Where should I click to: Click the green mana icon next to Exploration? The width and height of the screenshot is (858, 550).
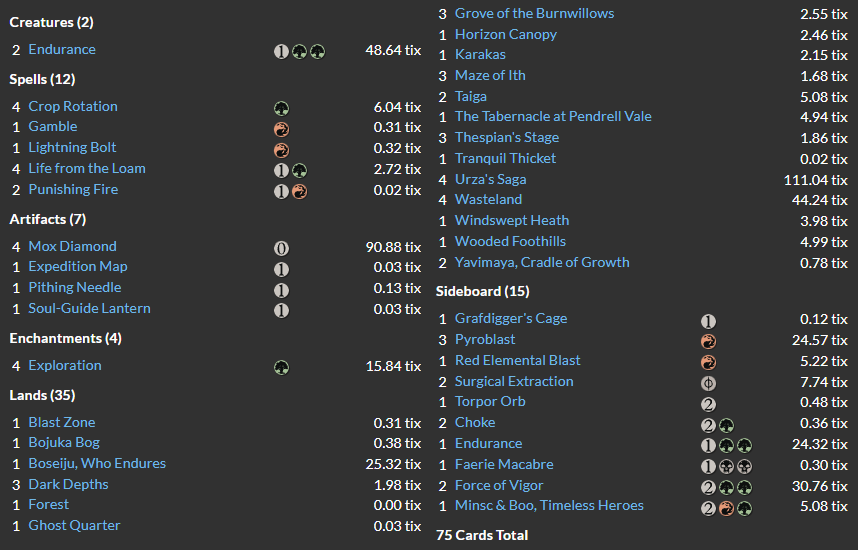click(x=282, y=366)
